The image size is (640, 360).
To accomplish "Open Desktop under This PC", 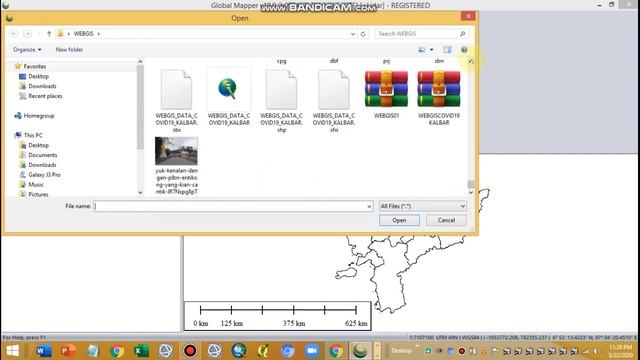I will pyautogui.click(x=38, y=145).
